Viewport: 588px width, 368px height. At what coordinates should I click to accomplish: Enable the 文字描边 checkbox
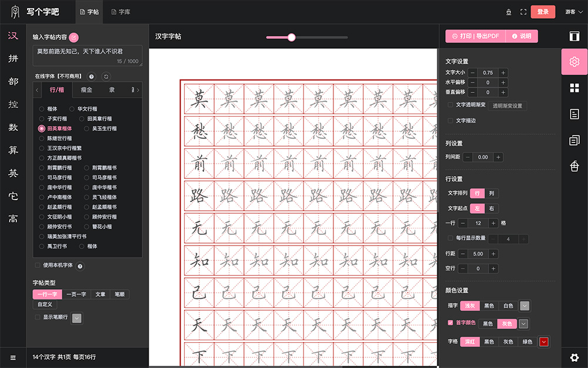pos(450,121)
